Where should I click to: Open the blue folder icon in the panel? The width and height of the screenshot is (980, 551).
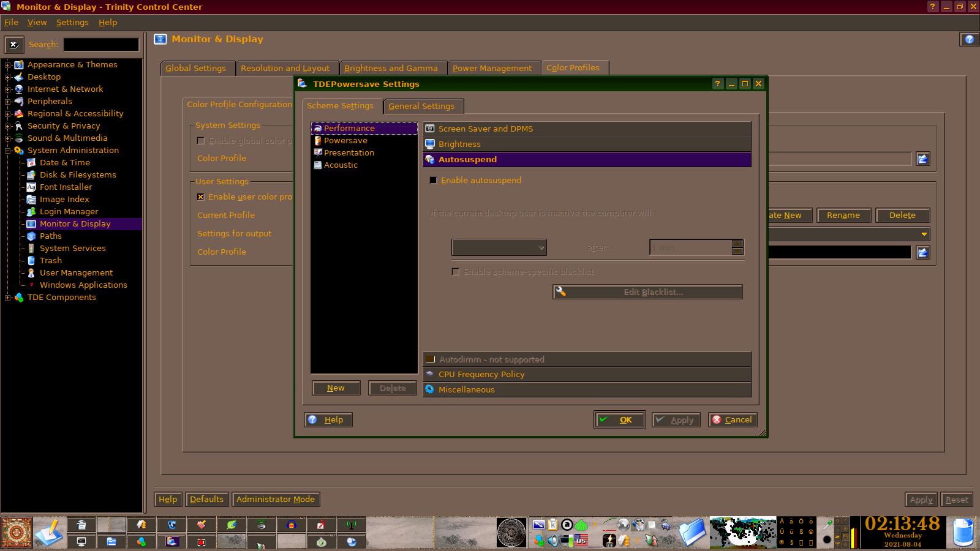click(693, 533)
